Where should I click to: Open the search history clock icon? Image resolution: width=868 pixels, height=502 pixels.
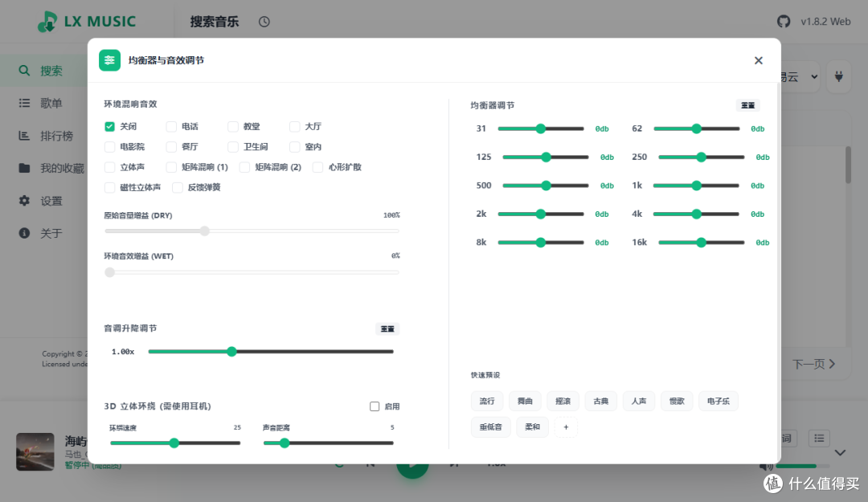264,22
